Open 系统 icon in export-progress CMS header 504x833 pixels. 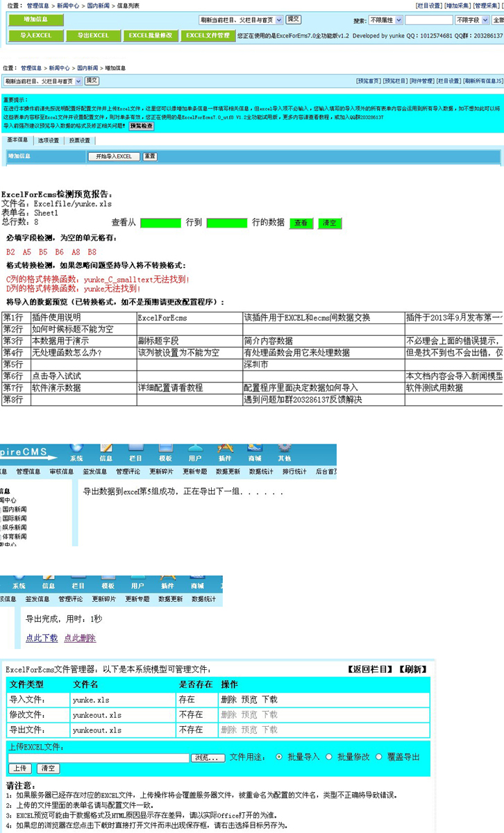[76, 453]
